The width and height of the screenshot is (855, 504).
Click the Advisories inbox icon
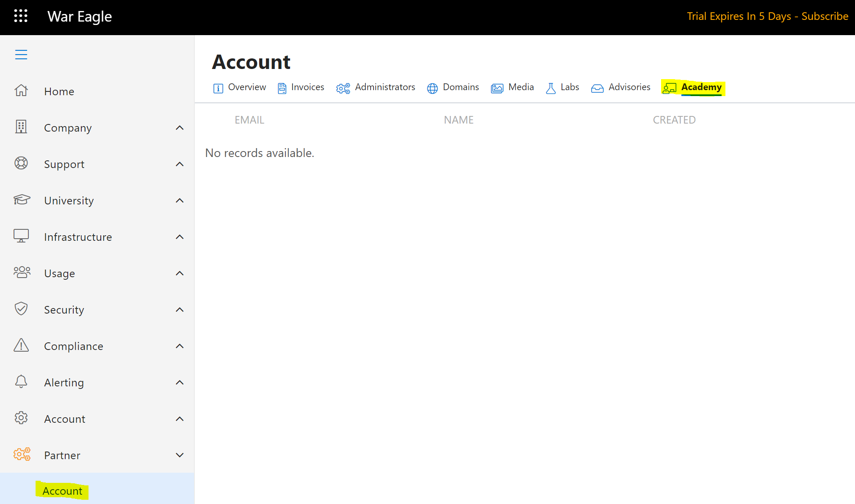pos(598,88)
